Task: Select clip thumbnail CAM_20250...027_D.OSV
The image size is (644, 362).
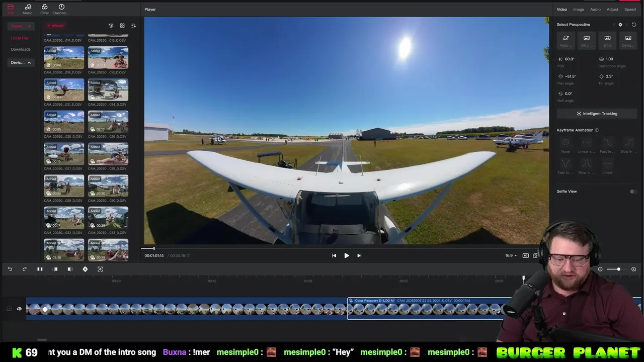Action: coord(64,154)
